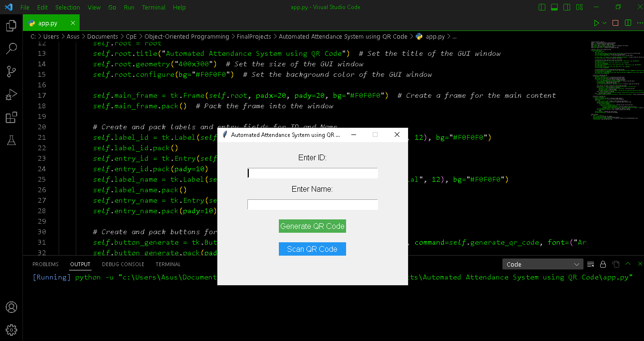Open the Extensions icon in the sidebar
The width and height of the screenshot is (644, 341).
[x=11, y=117]
